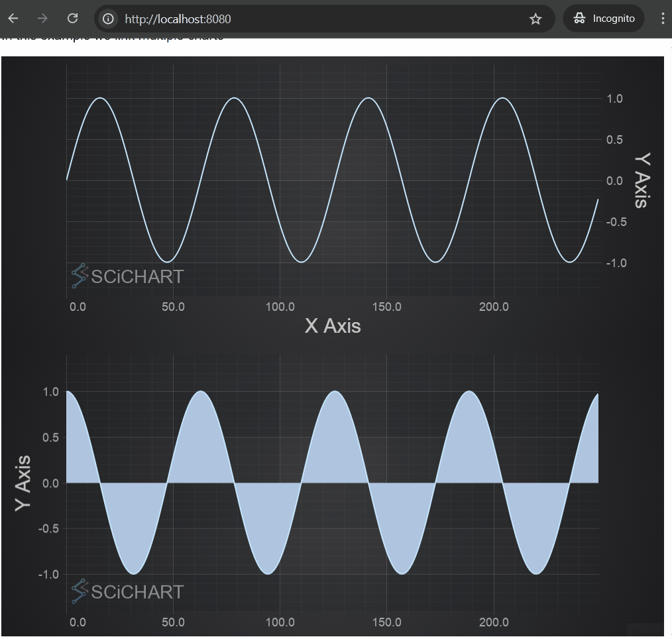Click the localhost:8080 address bar
The width and height of the screenshot is (672, 639).
[x=317, y=19]
